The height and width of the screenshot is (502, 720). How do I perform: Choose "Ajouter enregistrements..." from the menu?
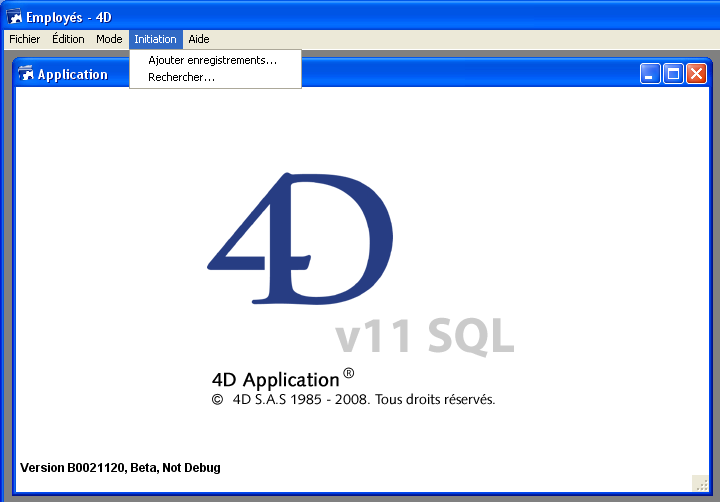pos(212,60)
